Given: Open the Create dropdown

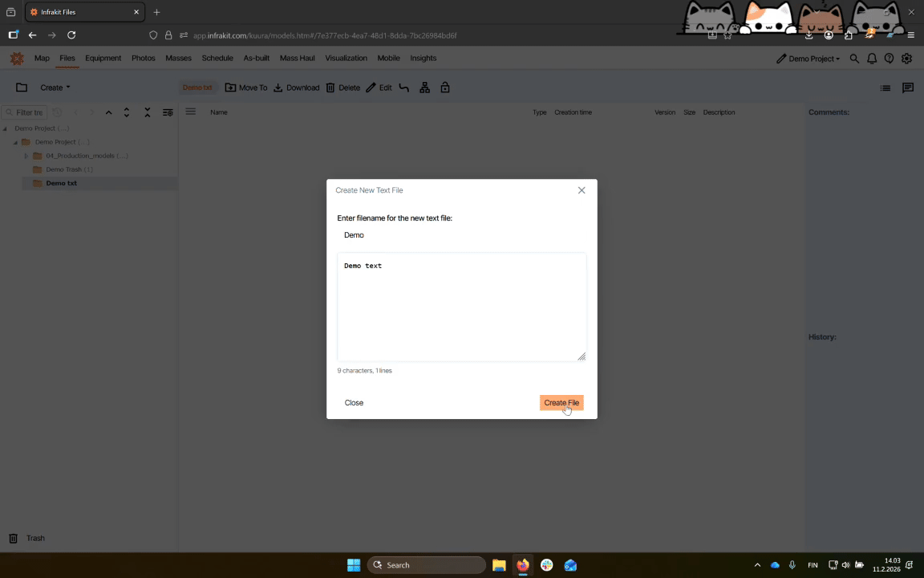Looking at the screenshot, I should (55, 88).
